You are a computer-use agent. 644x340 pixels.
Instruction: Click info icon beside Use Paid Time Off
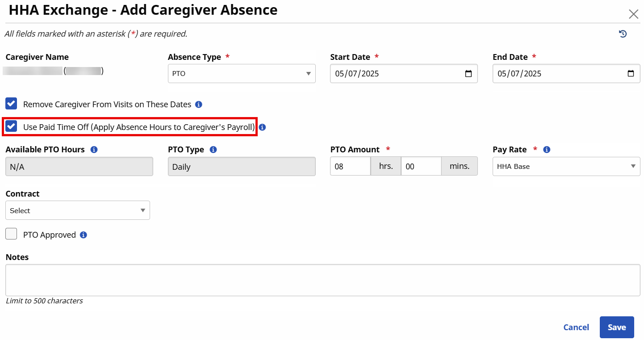coord(263,127)
